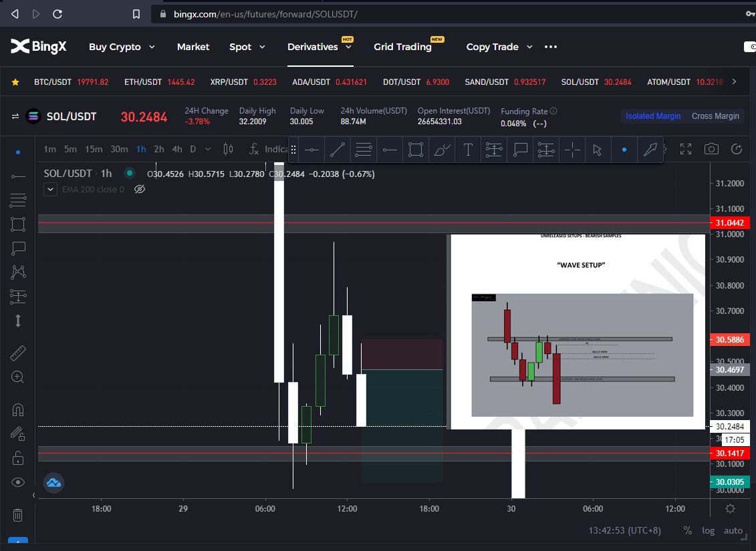Hide all drawings with eye icon

click(x=18, y=482)
